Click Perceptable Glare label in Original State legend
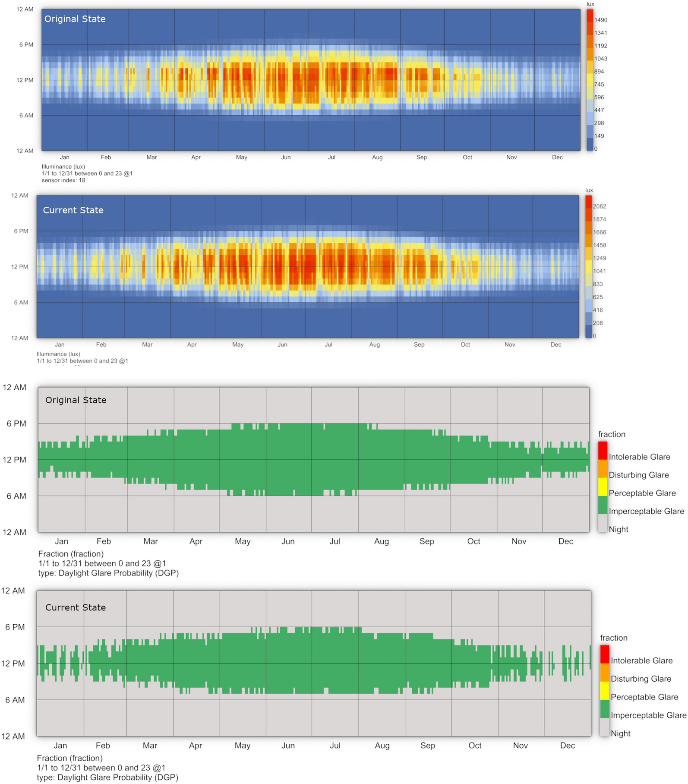 point(642,493)
